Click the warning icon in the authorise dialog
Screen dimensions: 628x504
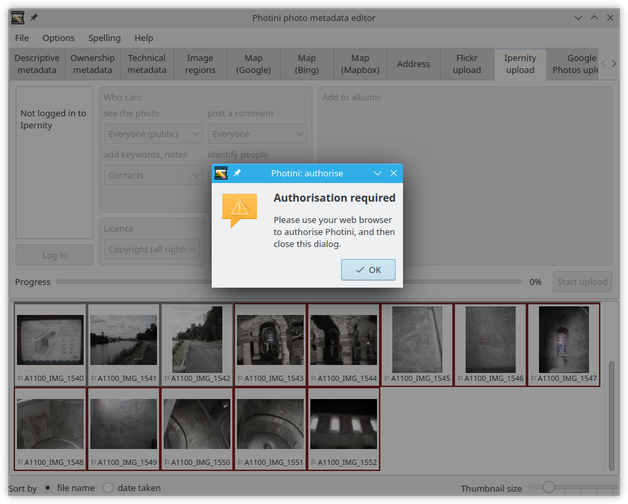[x=240, y=210]
